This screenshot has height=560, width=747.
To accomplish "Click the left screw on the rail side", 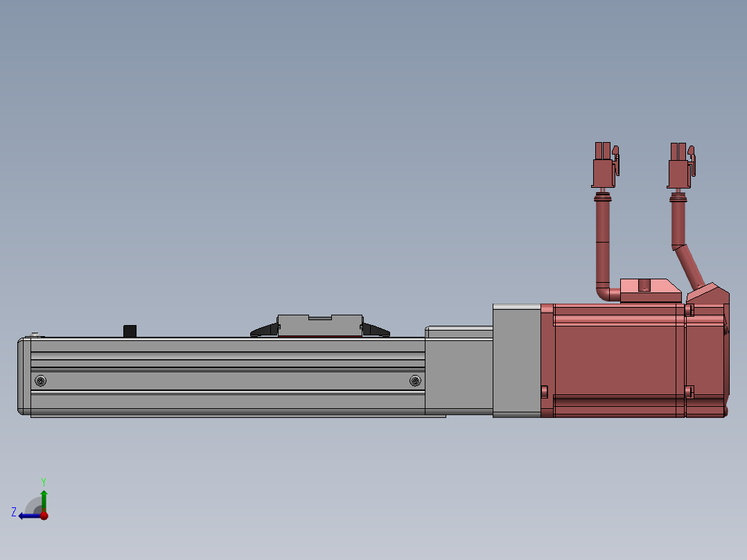I will tap(41, 380).
